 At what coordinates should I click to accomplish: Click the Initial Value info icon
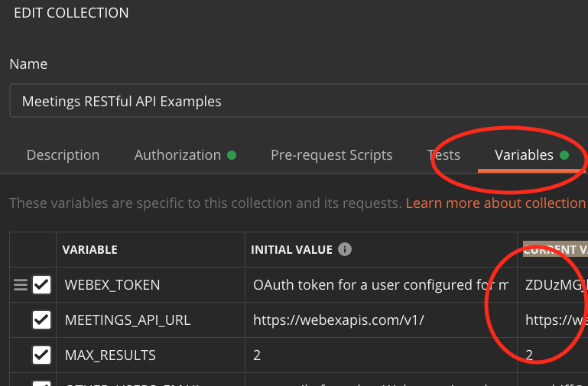pyautogui.click(x=345, y=249)
